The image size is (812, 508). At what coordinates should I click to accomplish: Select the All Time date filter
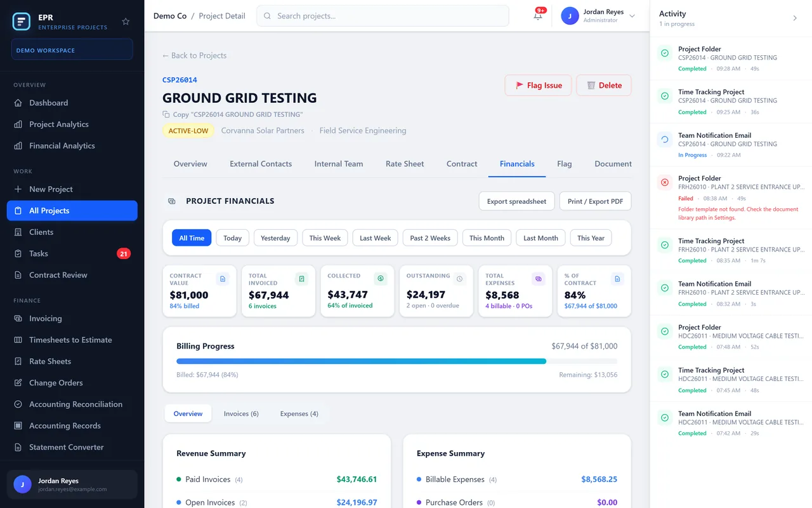click(192, 238)
